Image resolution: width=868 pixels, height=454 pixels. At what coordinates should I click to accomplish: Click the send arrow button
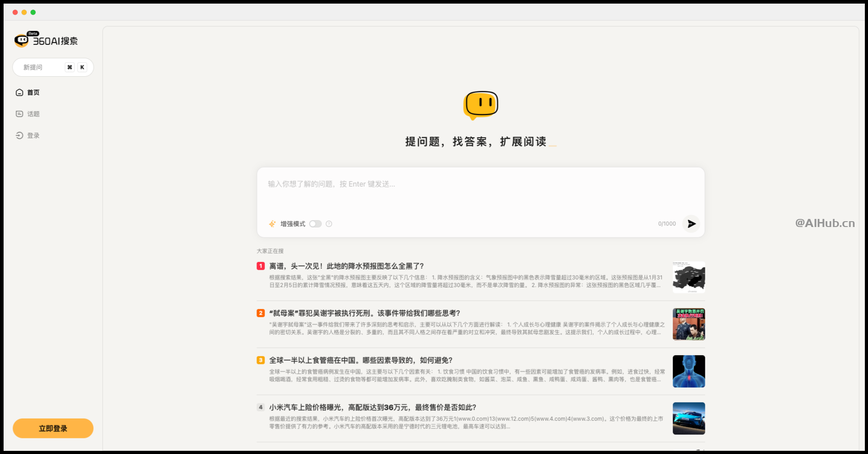[691, 223]
